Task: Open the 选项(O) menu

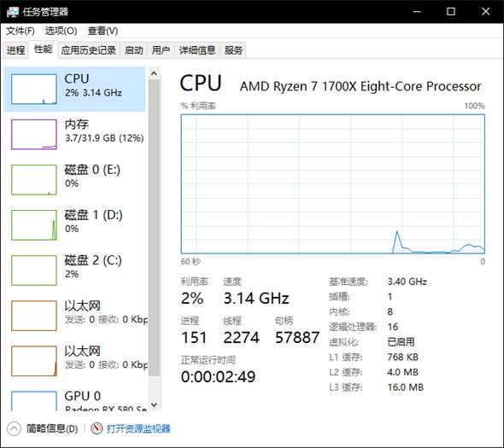Action: coord(61,32)
